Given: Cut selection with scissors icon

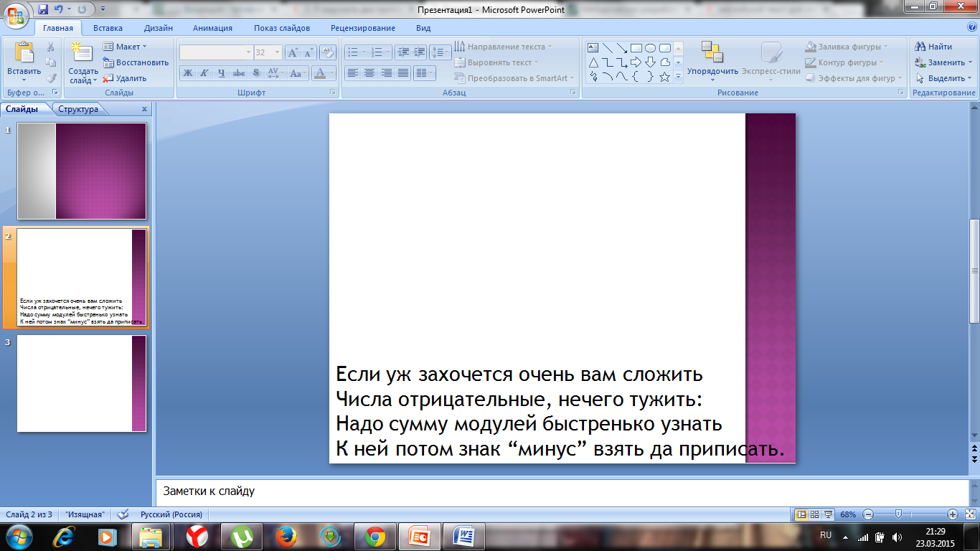Looking at the screenshot, I should [x=51, y=47].
